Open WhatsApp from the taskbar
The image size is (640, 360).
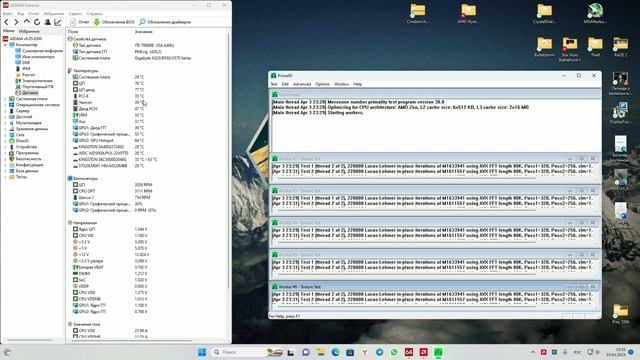click(394, 352)
